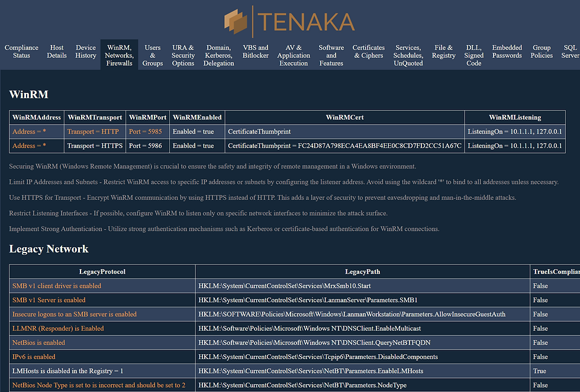This screenshot has width=580, height=392.
Task: Open URA & Security Options tab
Action: [x=183, y=55]
